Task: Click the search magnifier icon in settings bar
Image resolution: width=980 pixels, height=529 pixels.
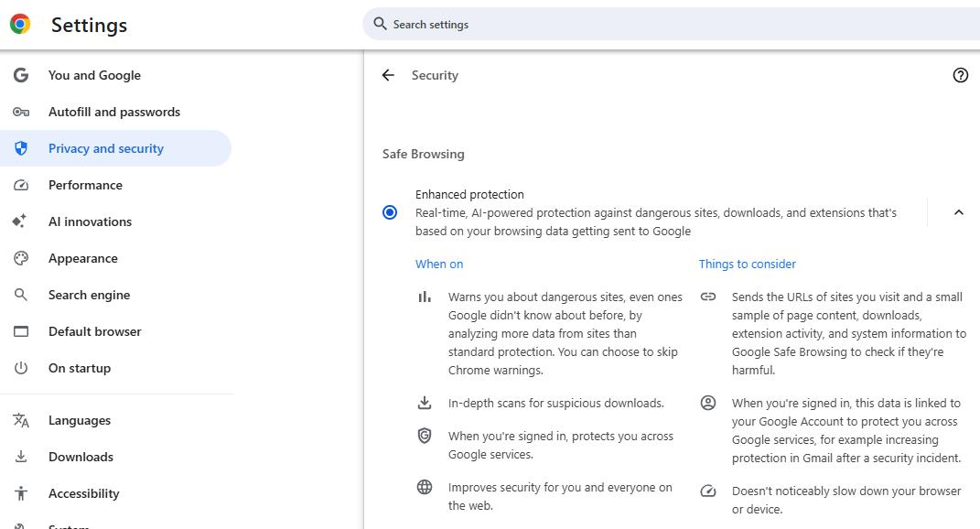Action: point(380,24)
